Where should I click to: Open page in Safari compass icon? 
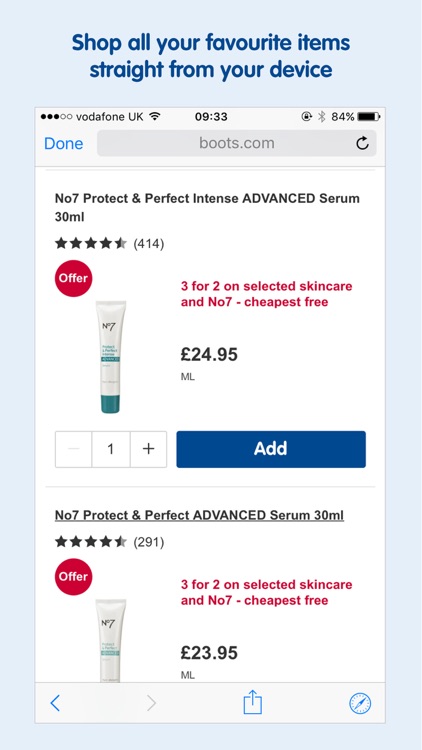pos(360,704)
